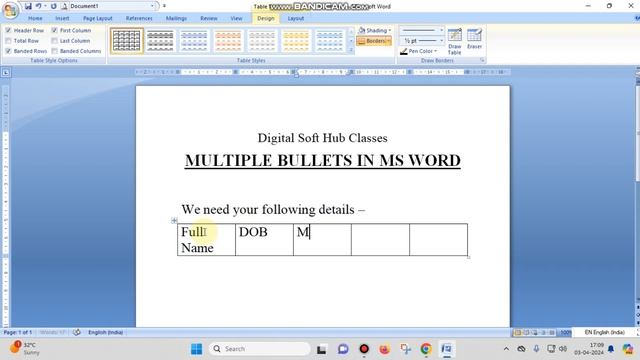Choose the red accent table style
This screenshot has height=360, width=640.
[228, 41]
